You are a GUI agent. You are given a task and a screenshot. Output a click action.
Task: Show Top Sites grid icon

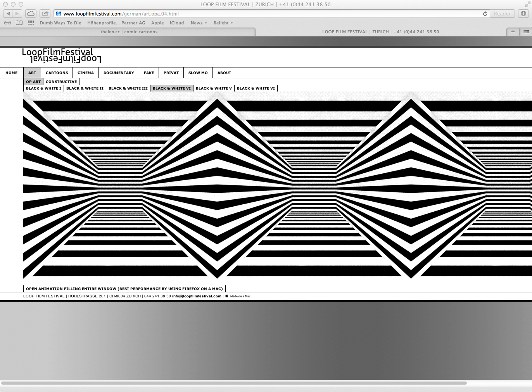coord(31,23)
